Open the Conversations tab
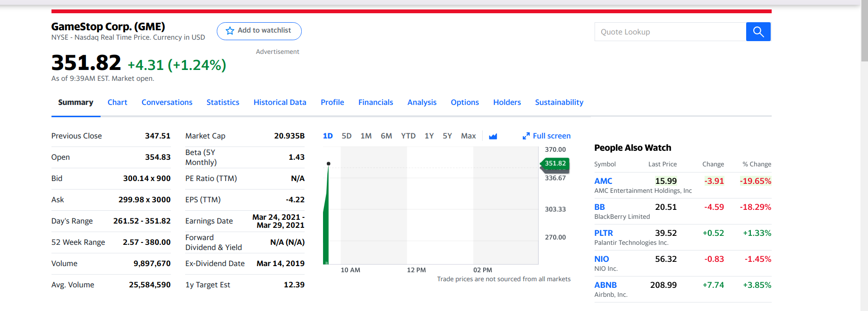 click(x=167, y=103)
